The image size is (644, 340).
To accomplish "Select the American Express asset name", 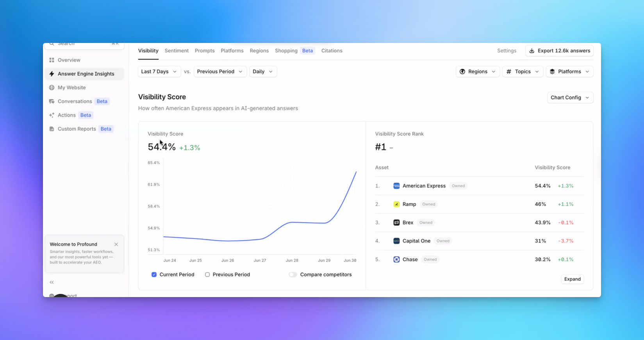I will [424, 186].
